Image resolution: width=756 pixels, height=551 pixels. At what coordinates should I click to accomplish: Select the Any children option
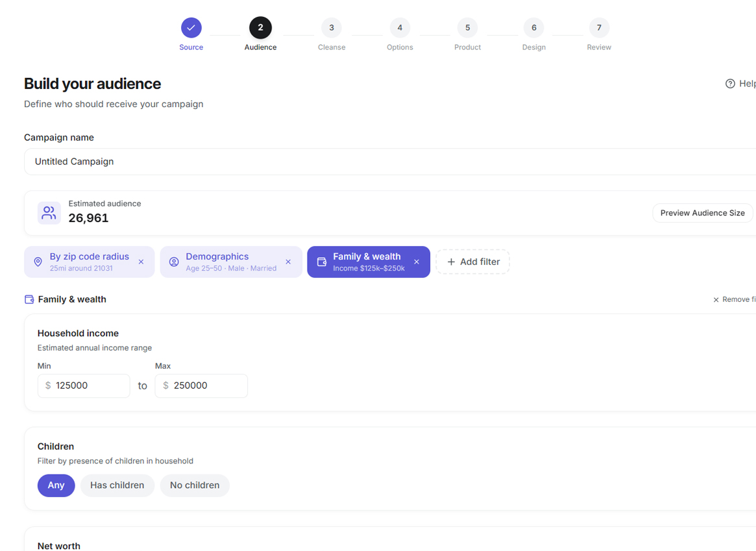coord(56,485)
